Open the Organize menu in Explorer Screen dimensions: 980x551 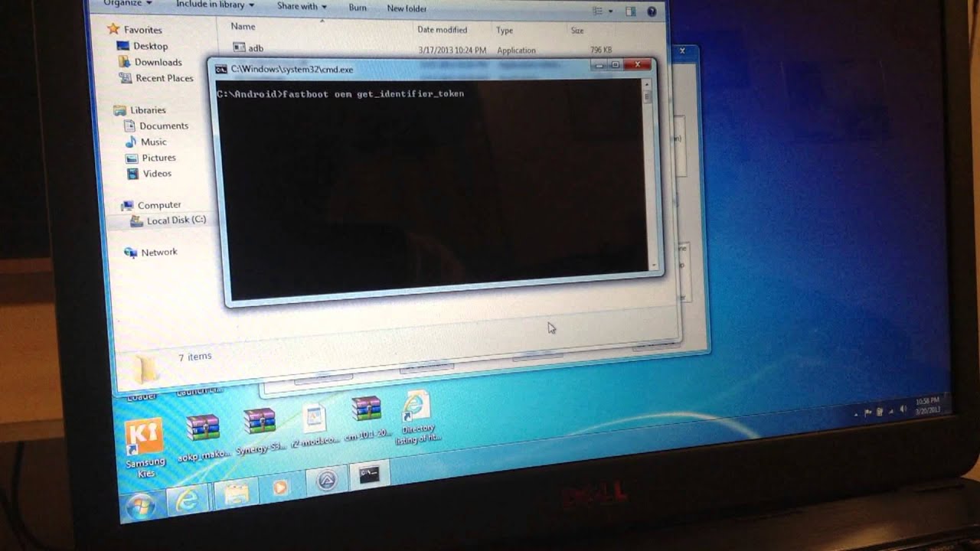tap(127, 4)
